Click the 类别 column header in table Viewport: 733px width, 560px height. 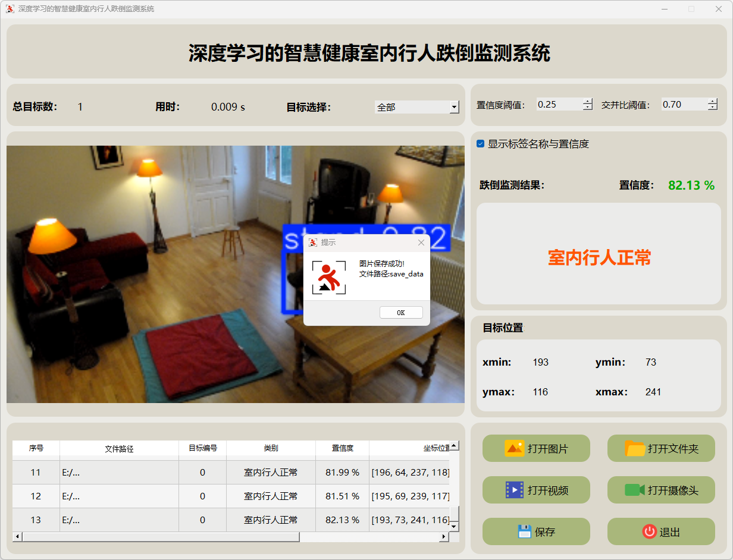pyautogui.click(x=271, y=448)
